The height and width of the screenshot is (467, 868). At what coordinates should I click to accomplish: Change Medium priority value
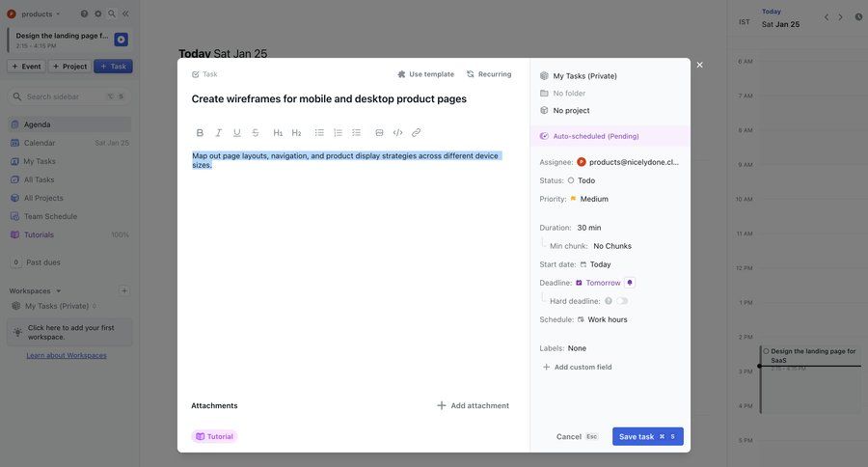[589, 199]
